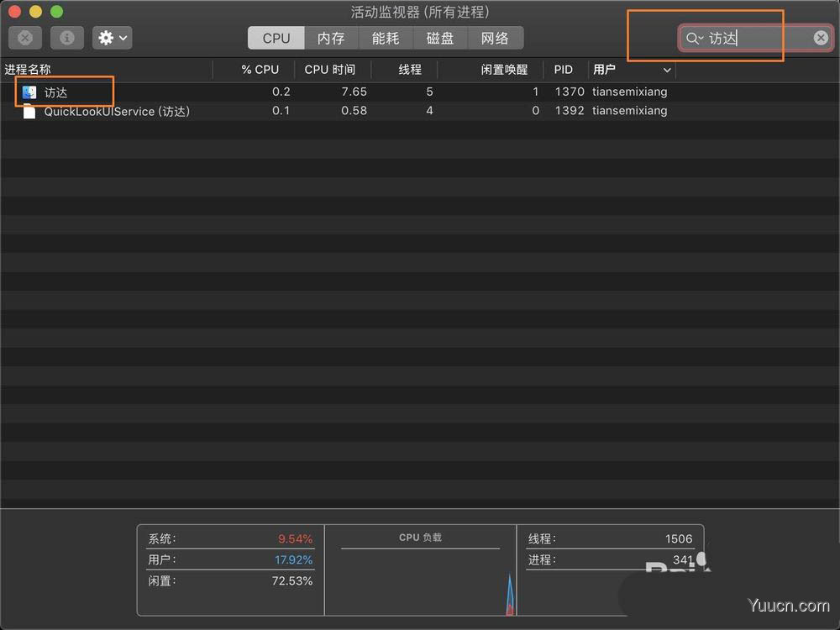This screenshot has width=840, height=630.
Task: Click the 用户 column sort chevron
Action: 667,71
